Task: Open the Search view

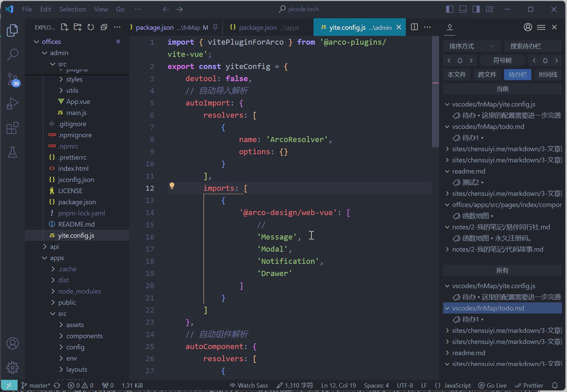Action: pos(13,54)
